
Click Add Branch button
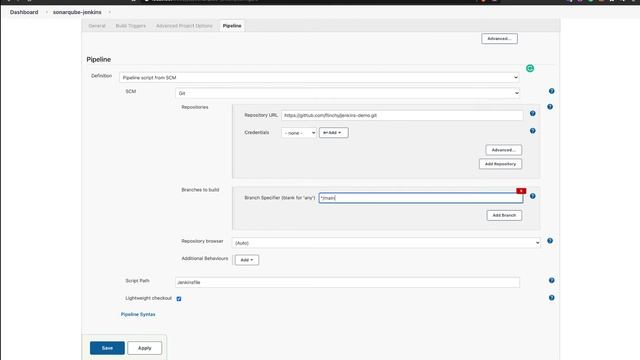[x=504, y=215]
